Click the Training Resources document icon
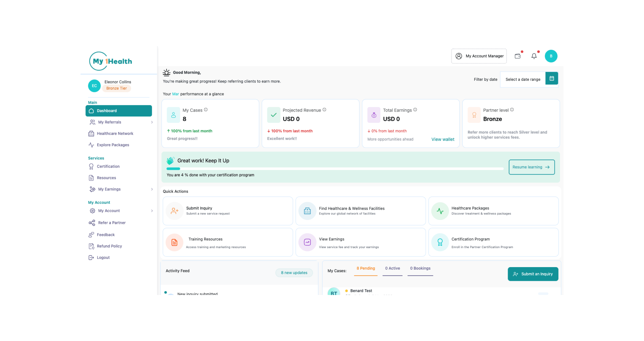644x341 pixels. [175, 242]
